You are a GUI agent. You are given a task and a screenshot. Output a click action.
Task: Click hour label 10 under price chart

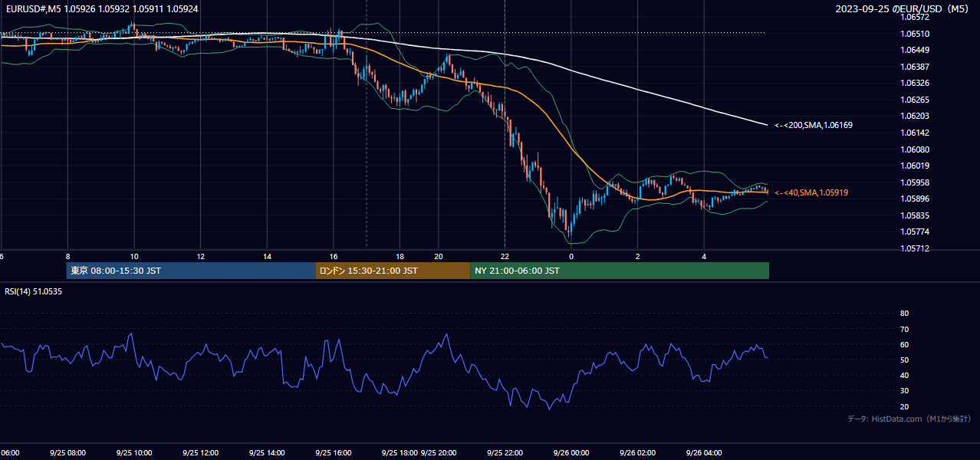coord(134,256)
